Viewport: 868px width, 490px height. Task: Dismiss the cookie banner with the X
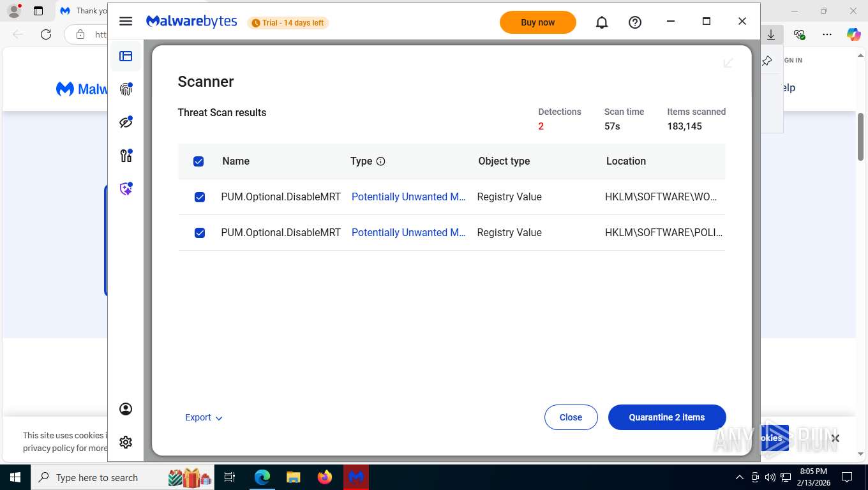click(835, 438)
